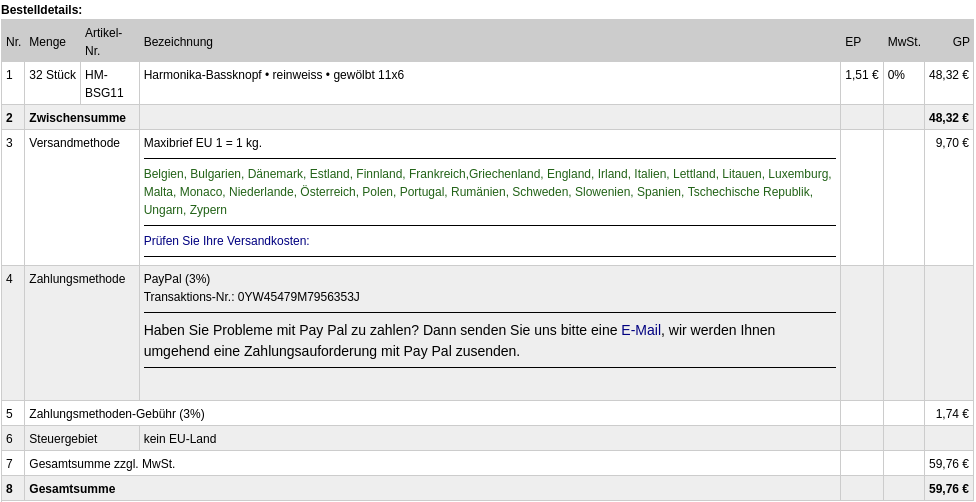Click the 'EP' column header
Screen dimensions: 976x502
(853, 42)
